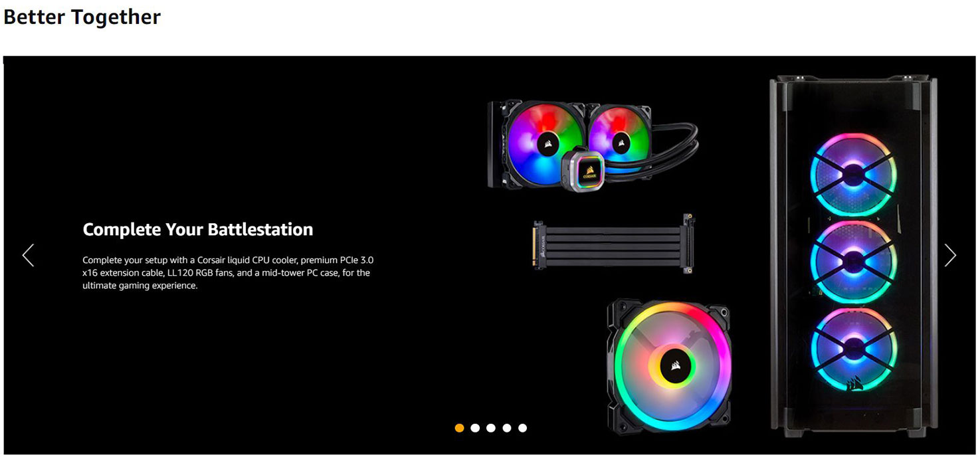Image resolution: width=980 pixels, height=457 pixels.
Task: Click the Better Together section title
Action: point(82,17)
